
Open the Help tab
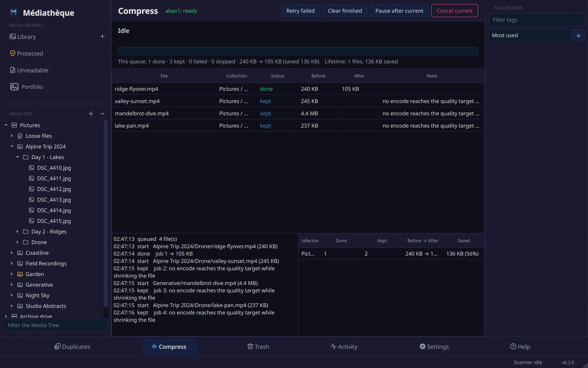pos(520,347)
